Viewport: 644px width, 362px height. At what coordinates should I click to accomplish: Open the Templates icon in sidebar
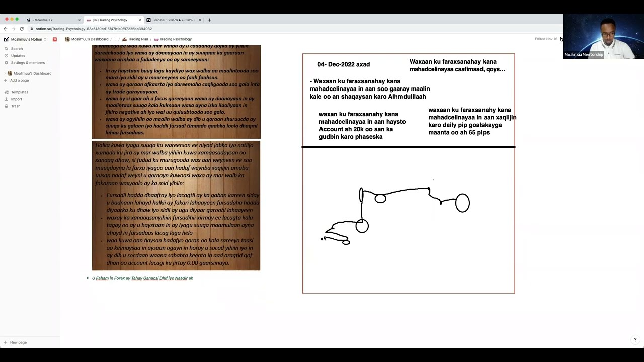6,92
